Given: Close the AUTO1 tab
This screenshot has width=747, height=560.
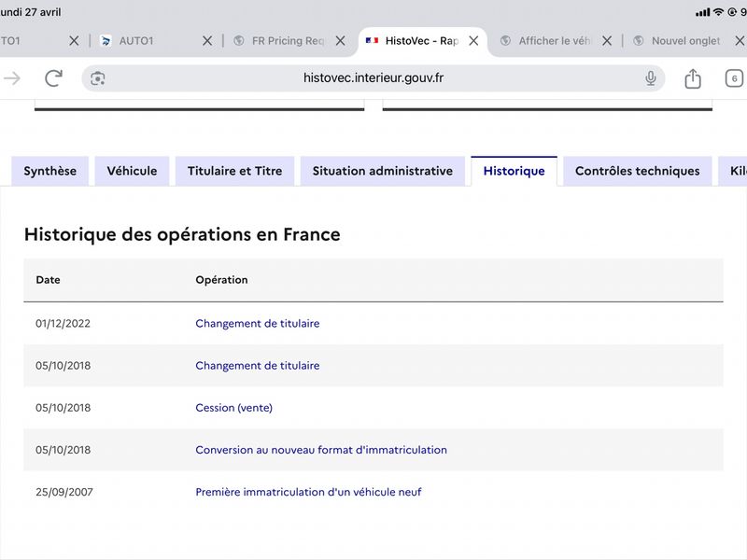Looking at the screenshot, I should point(207,41).
